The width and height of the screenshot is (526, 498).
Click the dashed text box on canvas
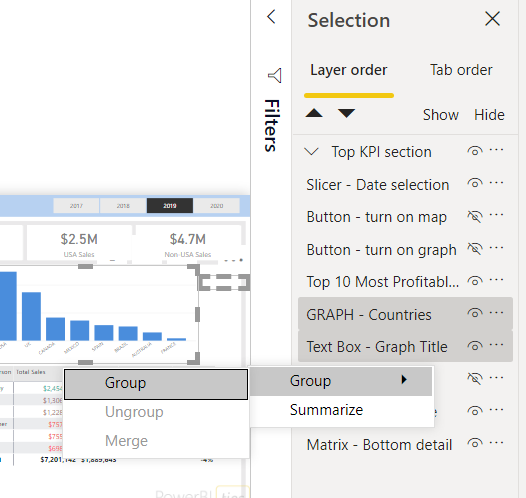click(x=224, y=282)
